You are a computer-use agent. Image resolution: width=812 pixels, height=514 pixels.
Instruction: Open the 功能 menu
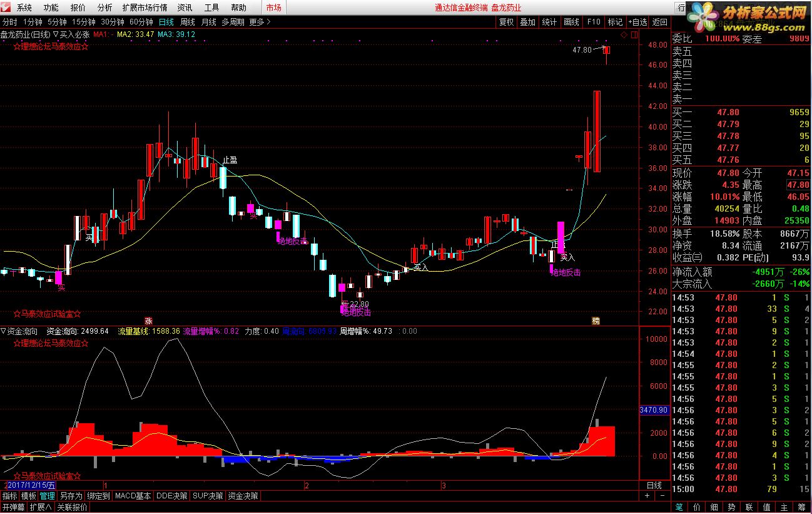[x=51, y=8]
